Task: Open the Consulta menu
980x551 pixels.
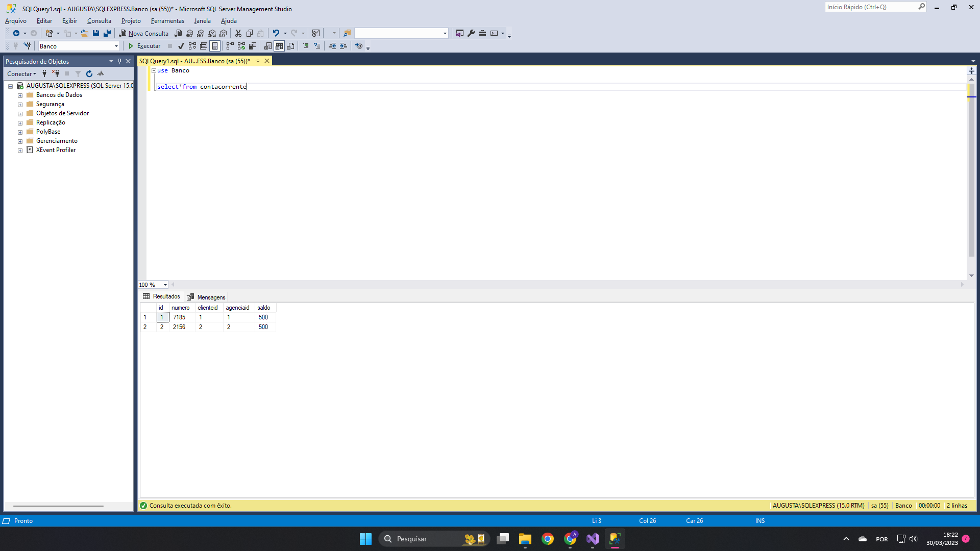Action: pos(99,21)
